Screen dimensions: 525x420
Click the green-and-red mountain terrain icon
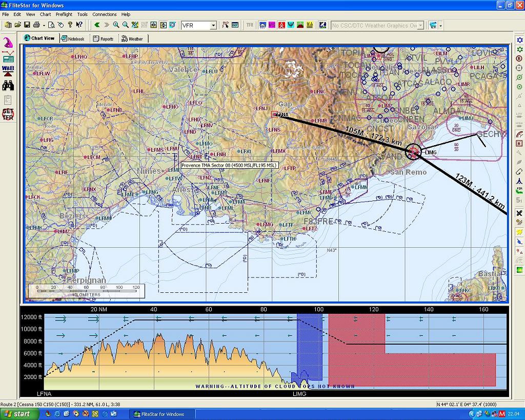point(300,25)
